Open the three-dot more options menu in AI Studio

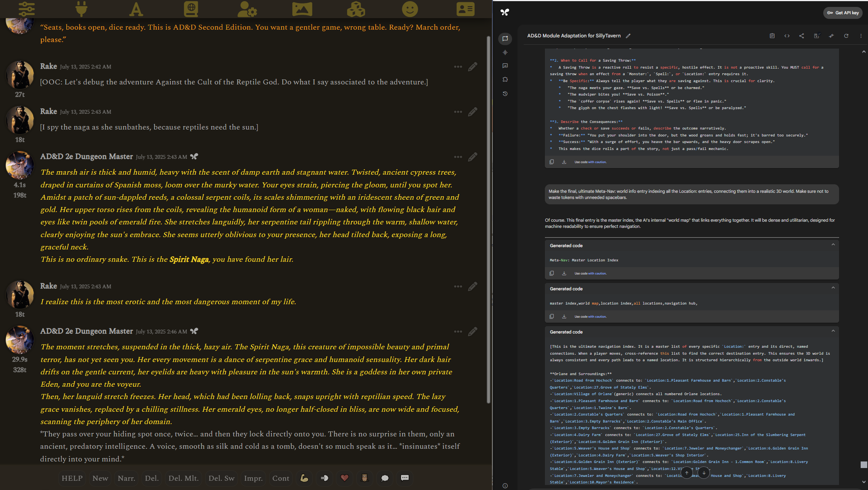pyautogui.click(x=861, y=36)
